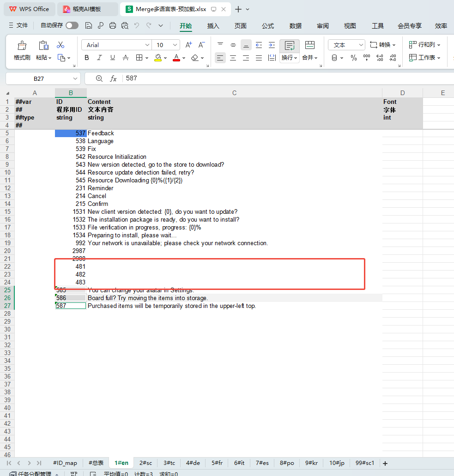
Task: Open the font size dropdown
Action: coord(175,45)
